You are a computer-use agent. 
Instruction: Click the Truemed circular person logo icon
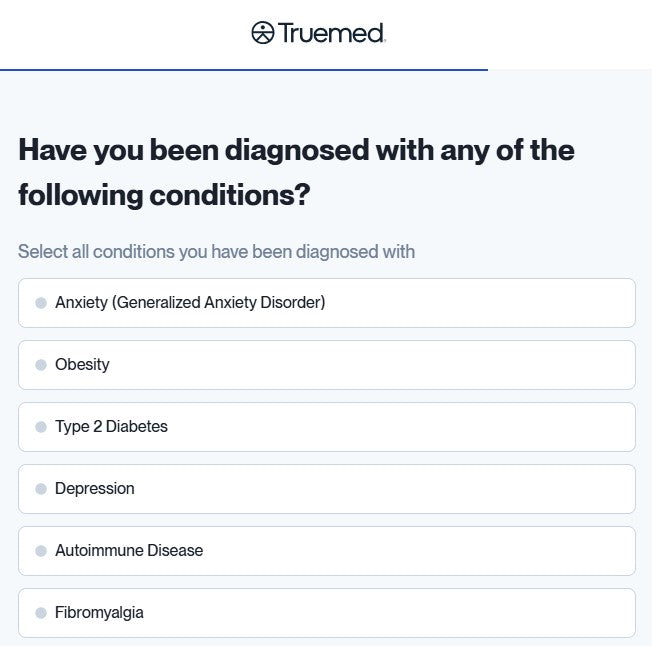pyautogui.click(x=262, y=33)
